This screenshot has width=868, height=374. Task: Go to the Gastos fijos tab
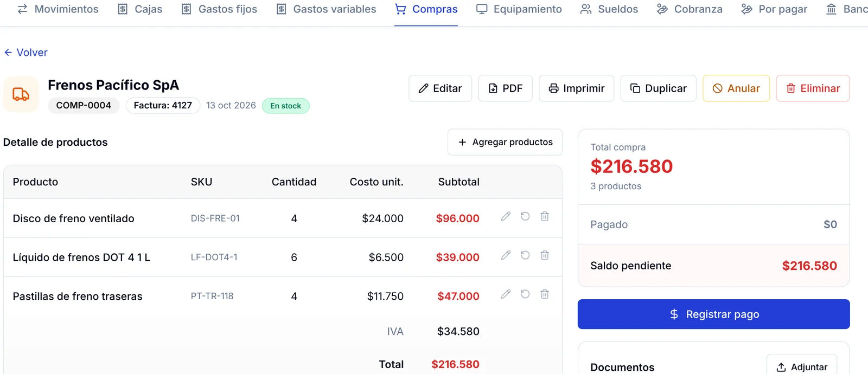tap(219, 9)
